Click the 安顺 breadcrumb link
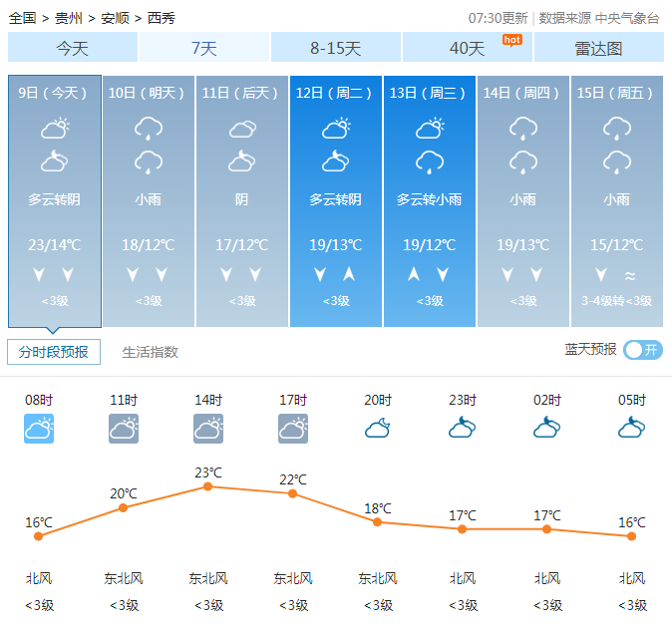Viewport: 672px width, 633px height. (115, 18)
